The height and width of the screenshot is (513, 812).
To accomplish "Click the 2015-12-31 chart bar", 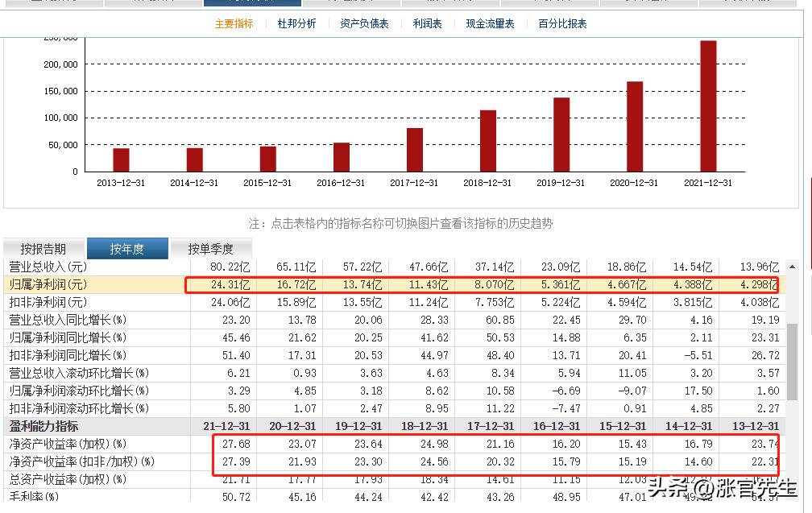I will pyautogui.click(x=267, y=159).
